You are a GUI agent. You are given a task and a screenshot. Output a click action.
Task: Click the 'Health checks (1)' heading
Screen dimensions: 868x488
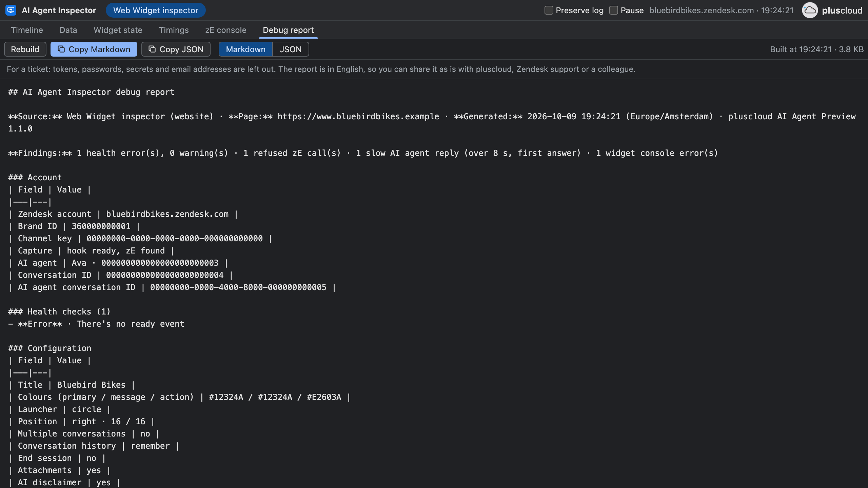(59, 312)
